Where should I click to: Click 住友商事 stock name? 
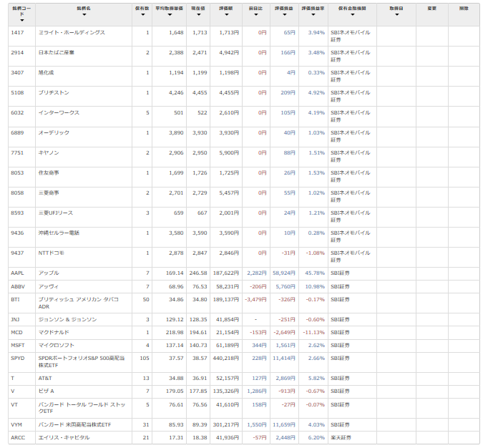(x=49, y=172)
